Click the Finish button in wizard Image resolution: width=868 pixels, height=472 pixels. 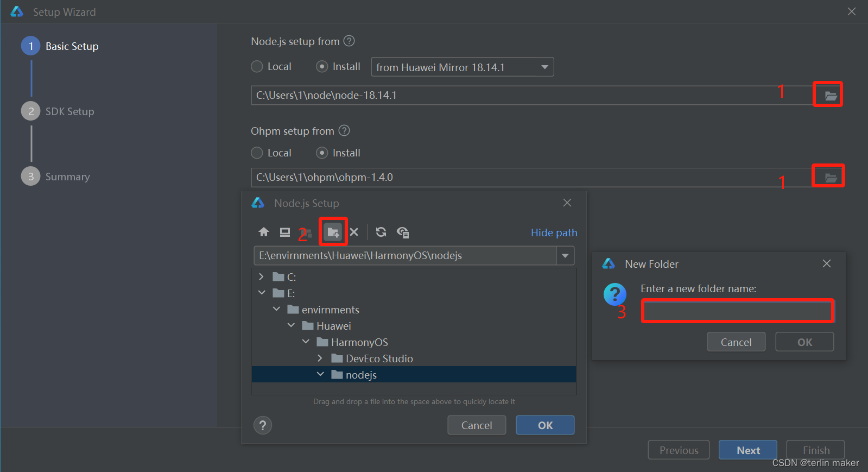(x=816, y=450)
